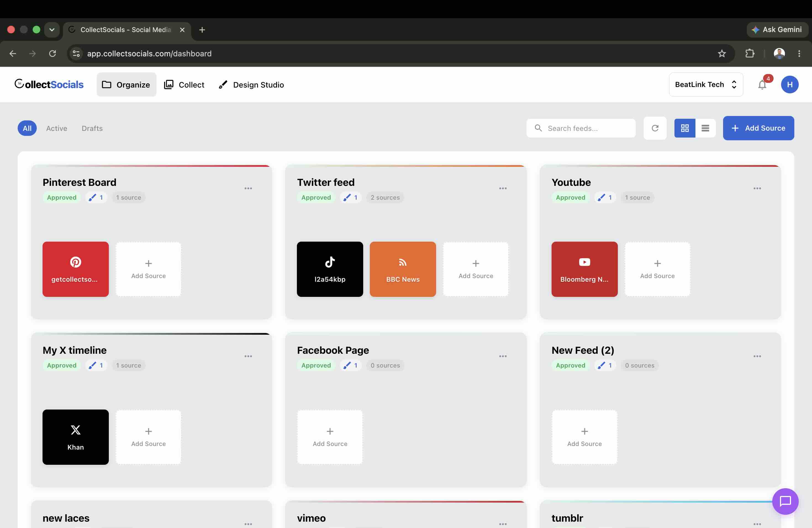This screenshot has width=812, height=528.
Task: Open a new browser tab
Action: pos(202,30)
